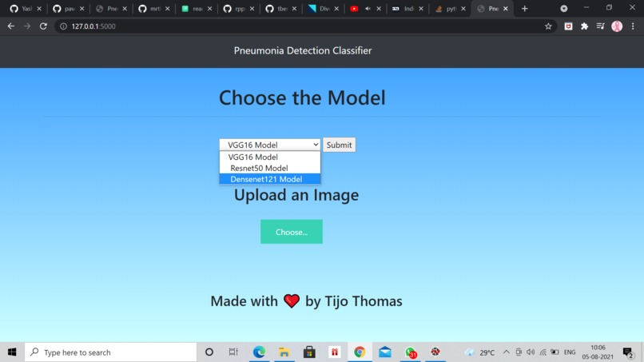
Task: Launch Microsoft Edge from the taskbar
Action: [259, 352]
